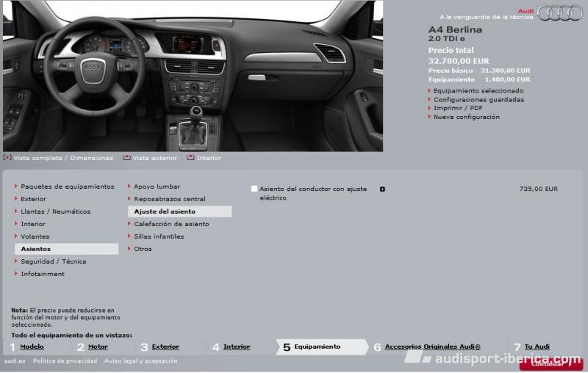
Task: Open Vista completa / Dimensiones view
Action: click(x=63, y=158)
